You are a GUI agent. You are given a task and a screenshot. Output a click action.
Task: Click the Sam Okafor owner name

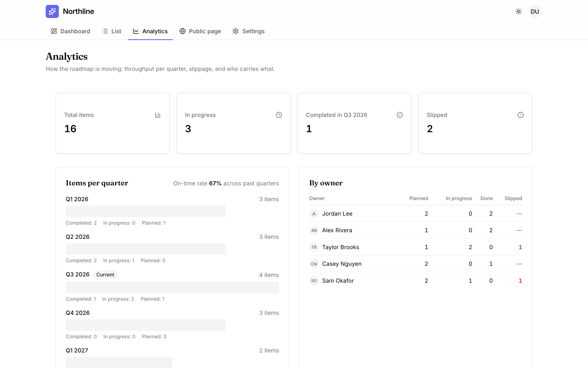point(338,281)
